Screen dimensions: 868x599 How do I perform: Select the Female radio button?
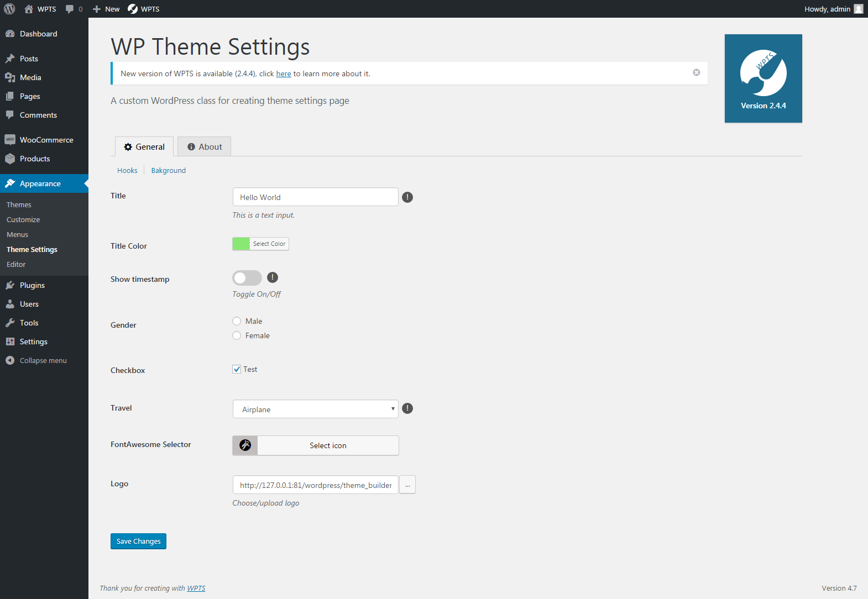coord(237,335)
